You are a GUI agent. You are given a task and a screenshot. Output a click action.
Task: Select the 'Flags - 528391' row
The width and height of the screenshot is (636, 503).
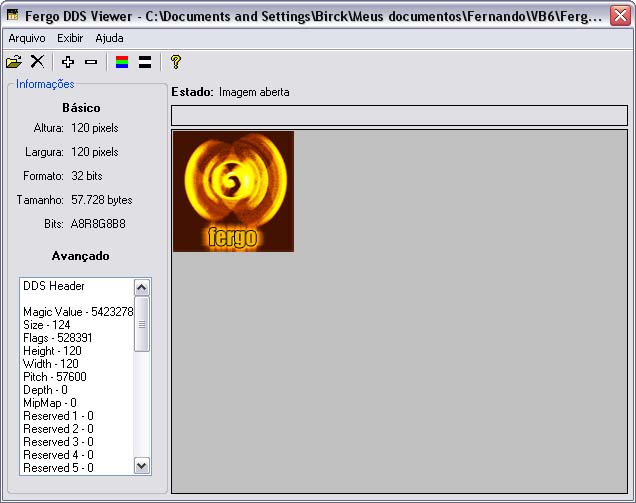pyautogui.click(x=76, y=338)
